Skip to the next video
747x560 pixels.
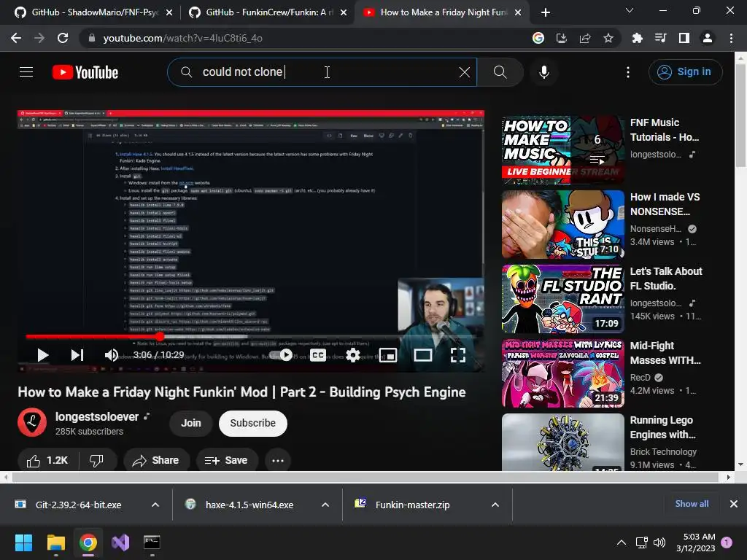(77, 355)
